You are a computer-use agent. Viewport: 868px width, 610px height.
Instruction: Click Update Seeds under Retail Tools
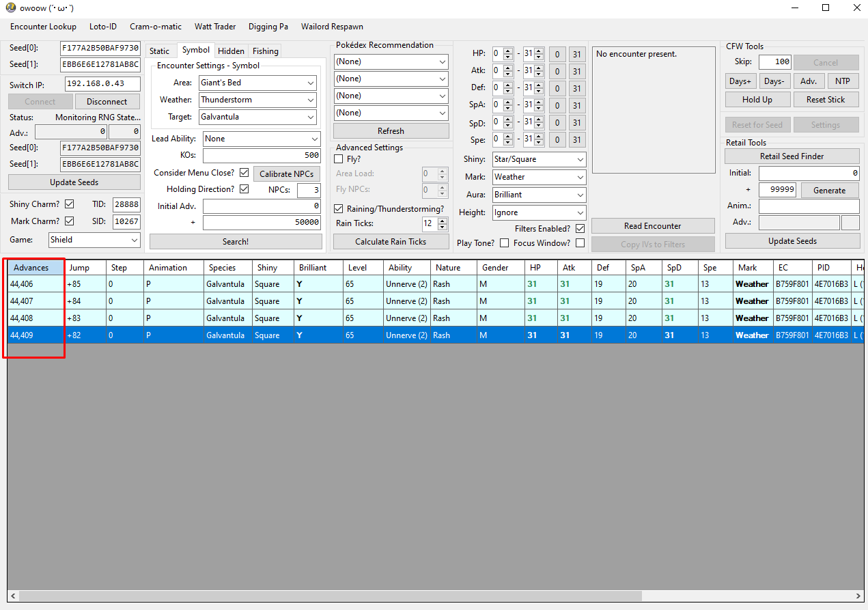792,241
